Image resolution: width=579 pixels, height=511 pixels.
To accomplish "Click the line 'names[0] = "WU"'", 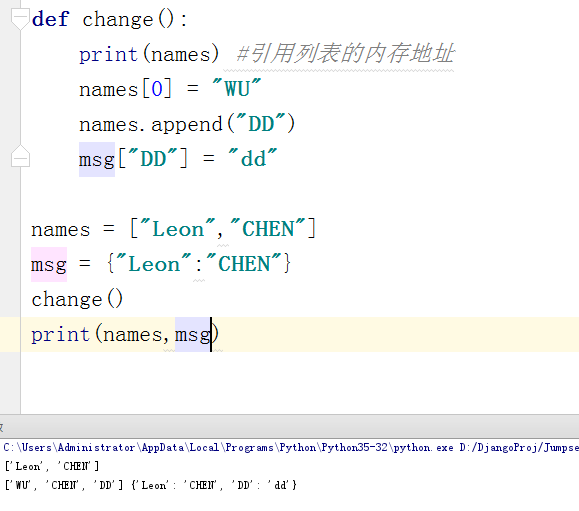I will pos(170,89).
